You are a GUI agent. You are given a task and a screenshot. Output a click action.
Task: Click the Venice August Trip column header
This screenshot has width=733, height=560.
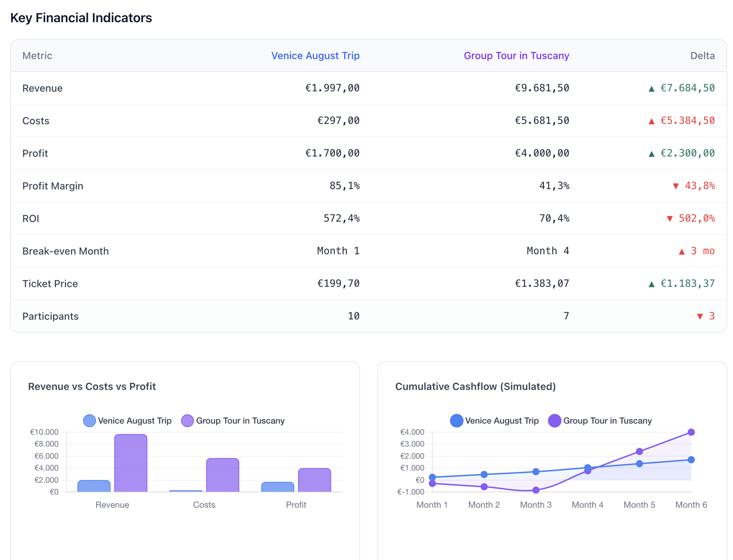pos(315,56)
